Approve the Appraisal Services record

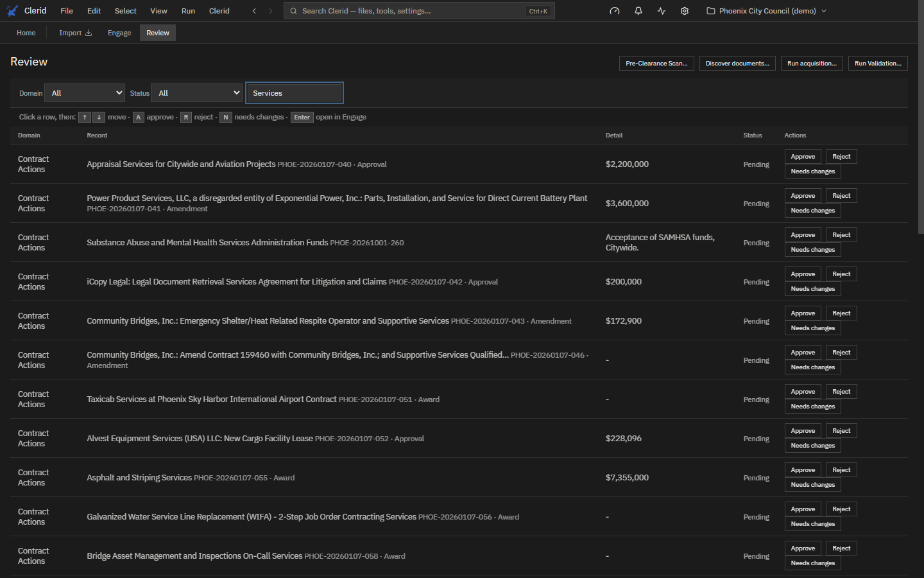[x=803, y=157]
